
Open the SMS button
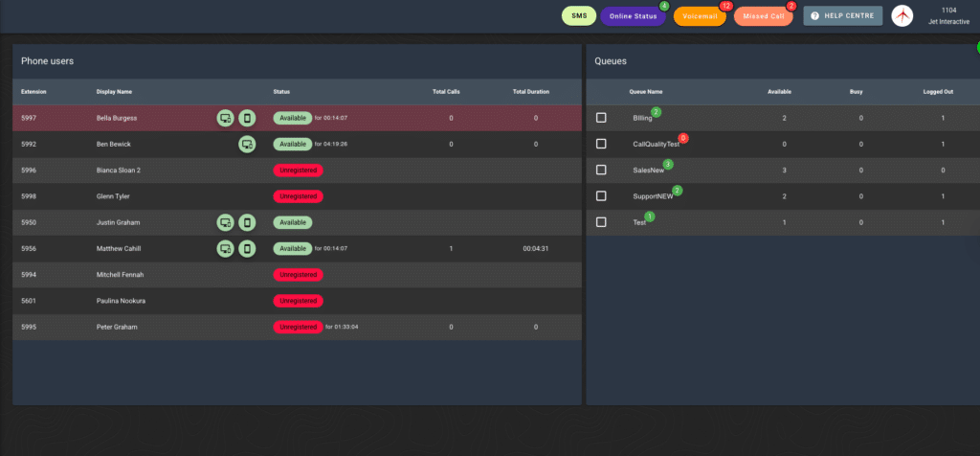click(578, 16)
